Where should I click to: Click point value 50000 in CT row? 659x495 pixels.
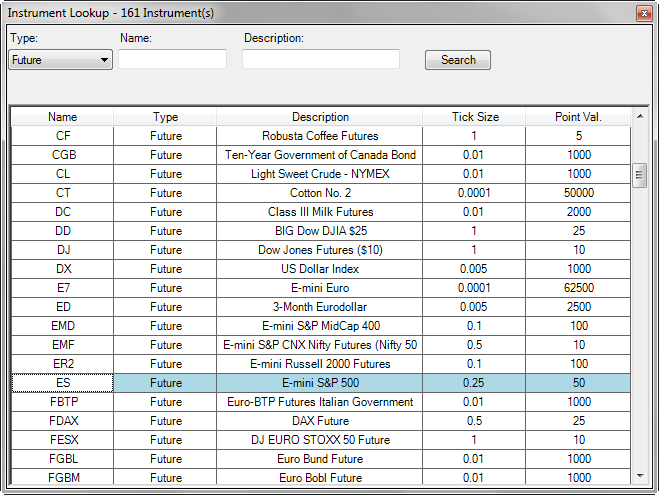(578, 193)
